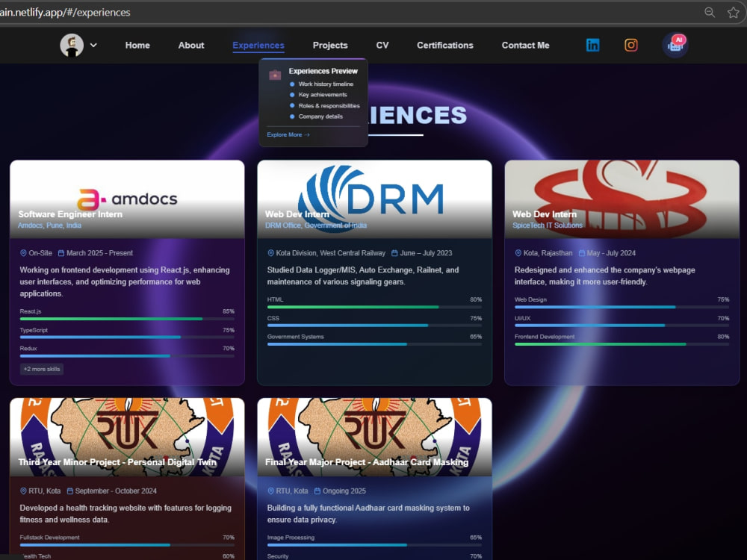Open the Amdocs logo card image
This screenshot has width=747, height=560.
coord(127,199)
